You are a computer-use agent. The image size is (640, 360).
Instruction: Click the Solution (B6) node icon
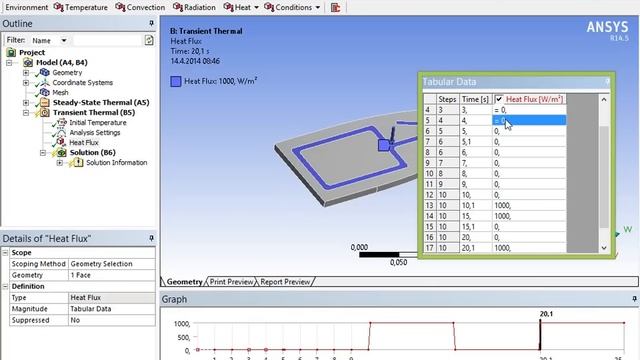(61, 152)
